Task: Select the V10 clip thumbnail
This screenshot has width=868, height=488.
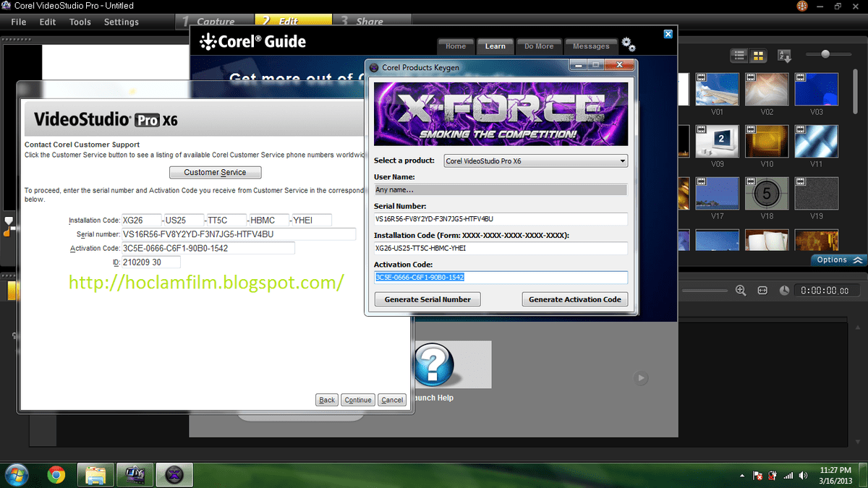Action: tap(767, 141)
